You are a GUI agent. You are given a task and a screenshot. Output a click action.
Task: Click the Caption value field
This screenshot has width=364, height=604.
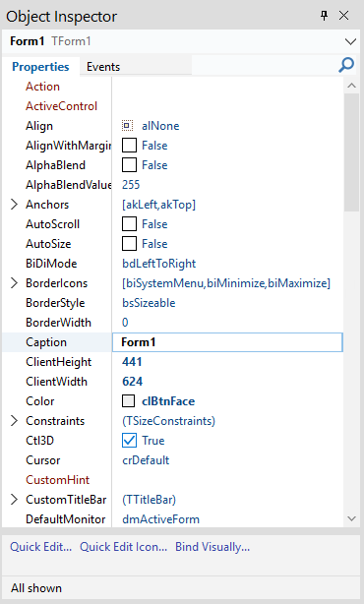(x=227, y=342)
